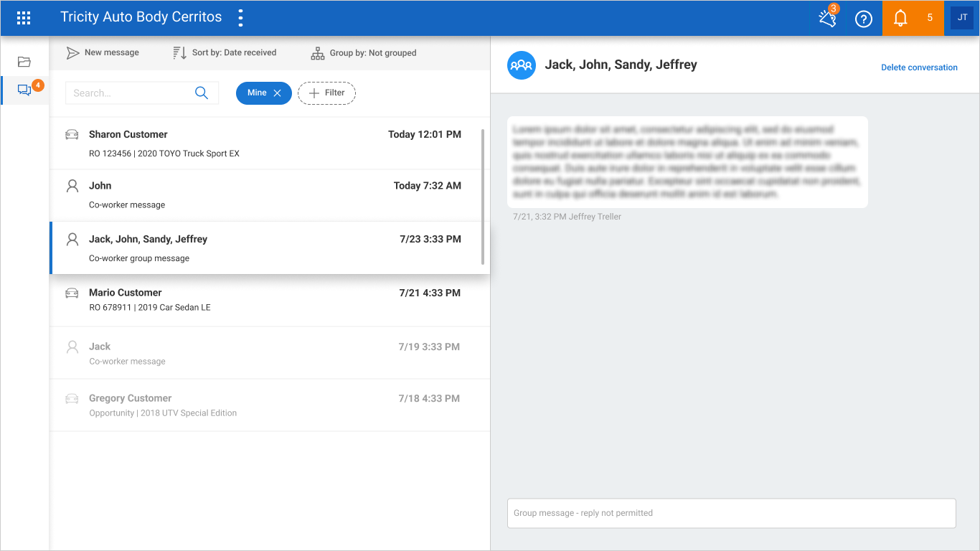Image resolution: width=980 pixels, height=551 pixels.
Task: Click the car icon beside Sharon Customer
Action: [72, 134]
